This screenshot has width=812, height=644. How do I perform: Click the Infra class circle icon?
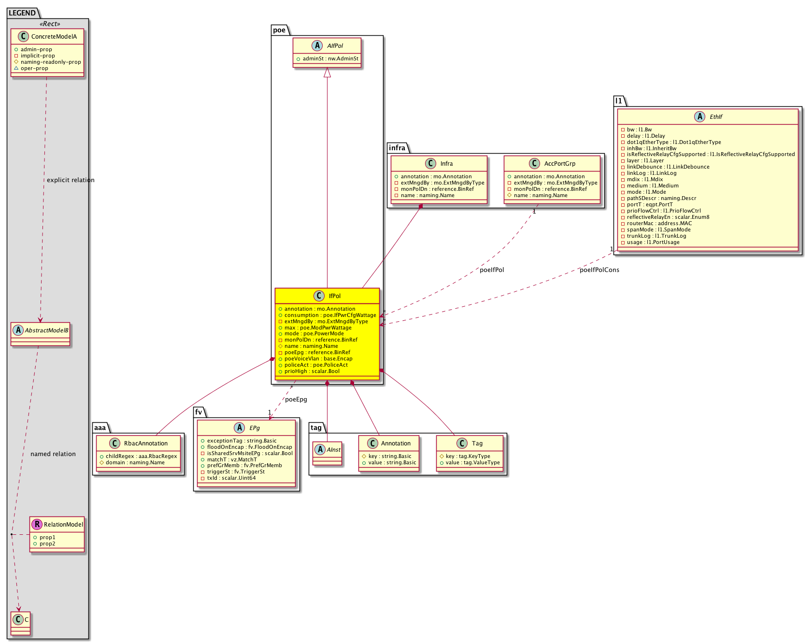(431, 163)
